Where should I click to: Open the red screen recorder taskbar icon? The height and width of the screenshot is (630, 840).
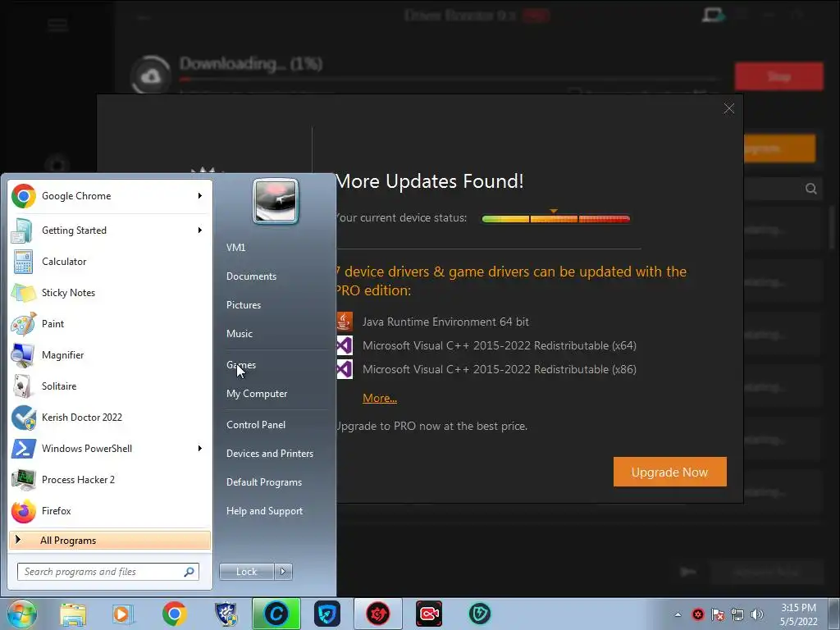click(x=429, y=614)
